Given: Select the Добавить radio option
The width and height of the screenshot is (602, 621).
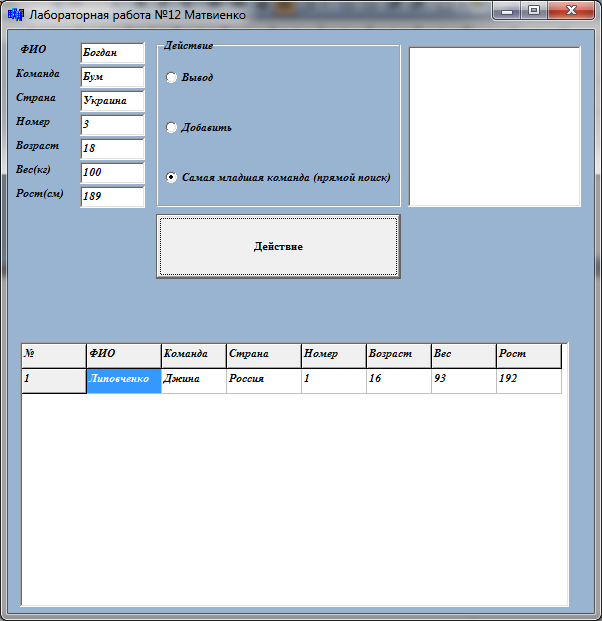Looking at the screenshot, I should pyautogui.click(x=172, y=128).
